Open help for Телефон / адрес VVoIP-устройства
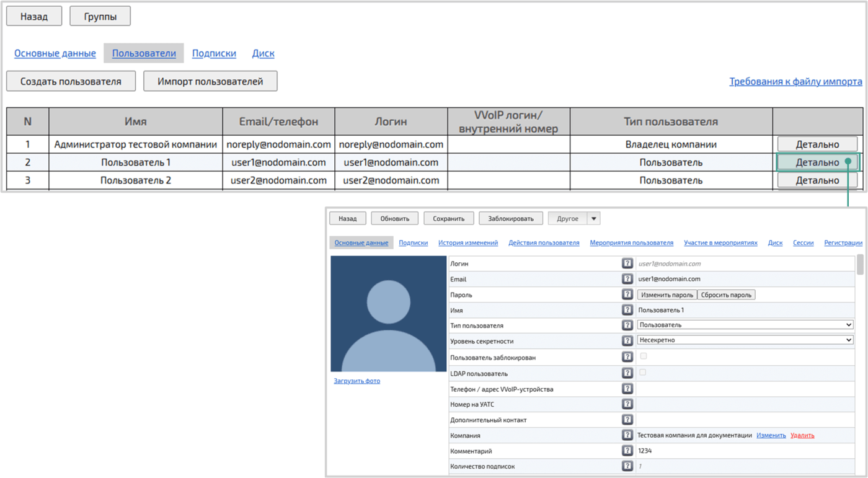The height and width of the screenshot is (478, 868). [627, 388]
